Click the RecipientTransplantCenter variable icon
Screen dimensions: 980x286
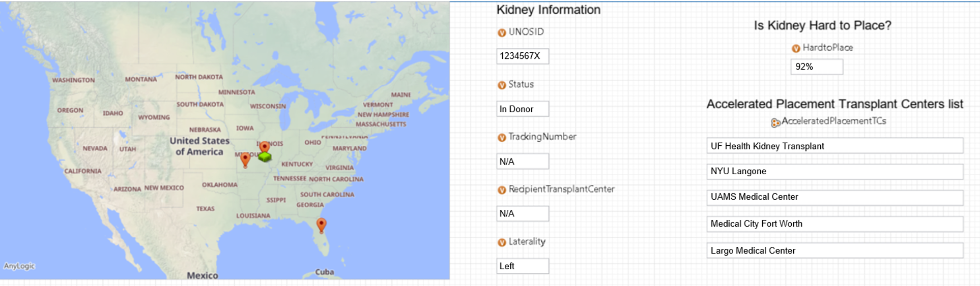click(x=502, y=190)
